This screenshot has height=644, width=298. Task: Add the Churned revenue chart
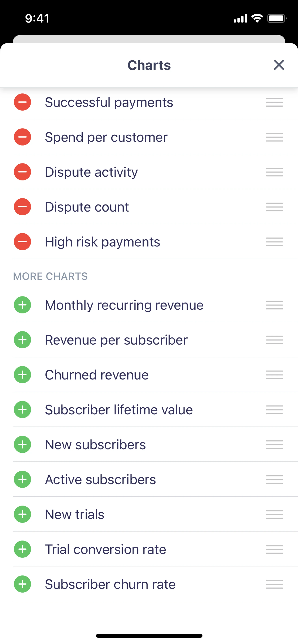click(x=22, y=375)
